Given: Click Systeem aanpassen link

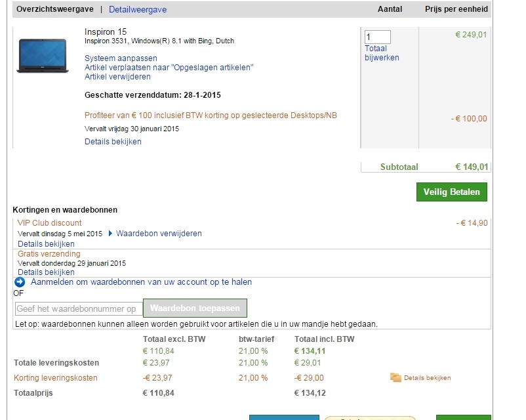Looking at the screenshot, I should pos(121,58).
